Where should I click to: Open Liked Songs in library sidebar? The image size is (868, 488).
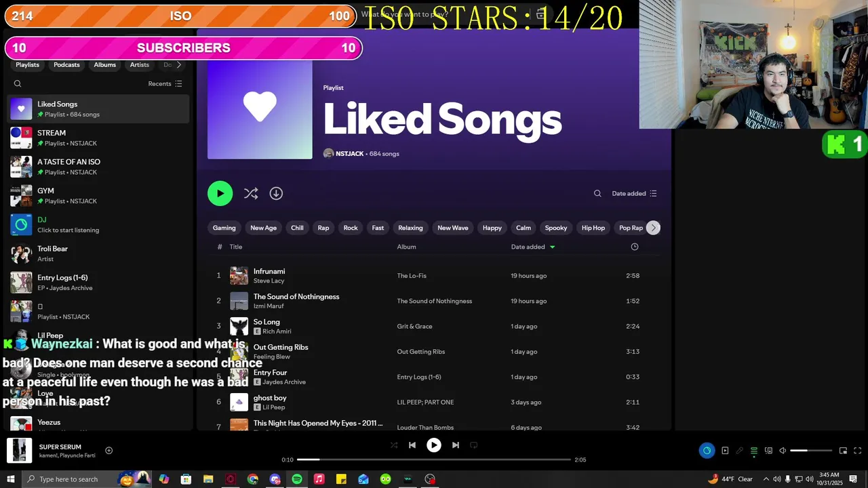pos(98,109)
